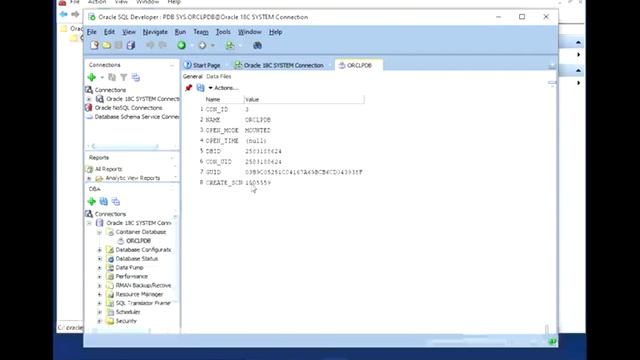The image size is (640, 360).
Task: Open the Run menu
Action: pyautogui.click(x=180, y=32)
